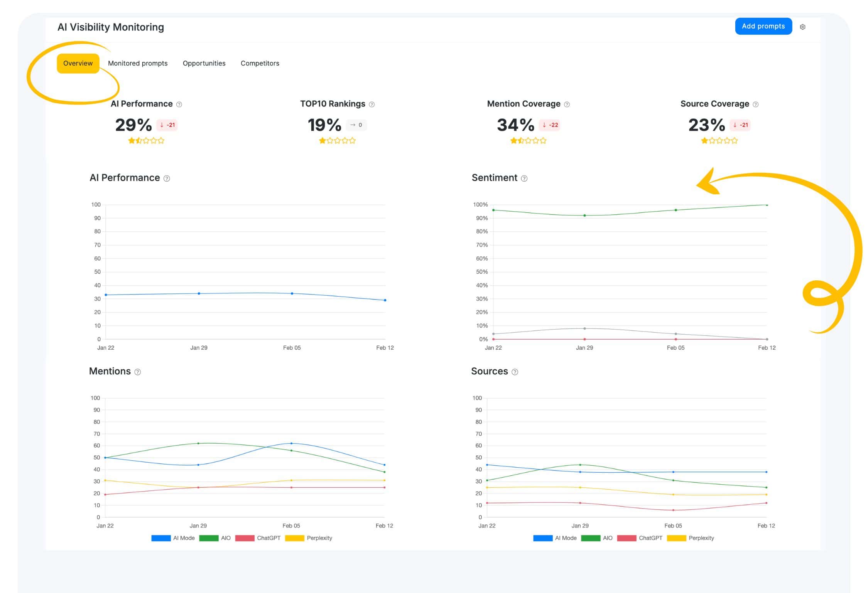Switch to the Monitored prompts tab

pos(137,63)
